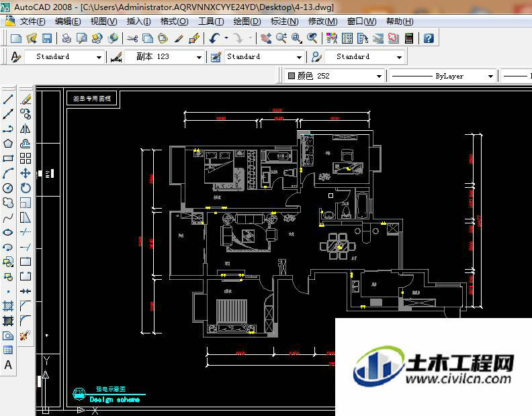Expand the text style Standard dropdown

tap(99, 57)
